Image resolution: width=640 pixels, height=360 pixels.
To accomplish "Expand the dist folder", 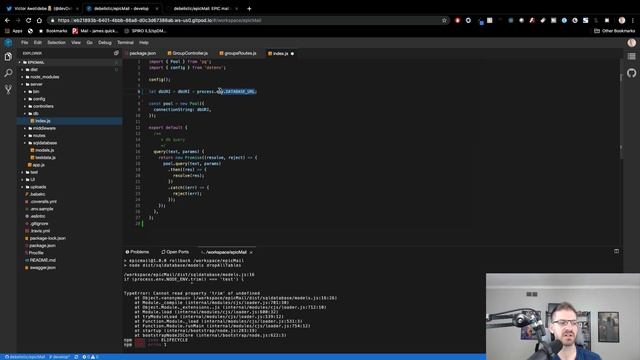I will (x=34, y=70).
